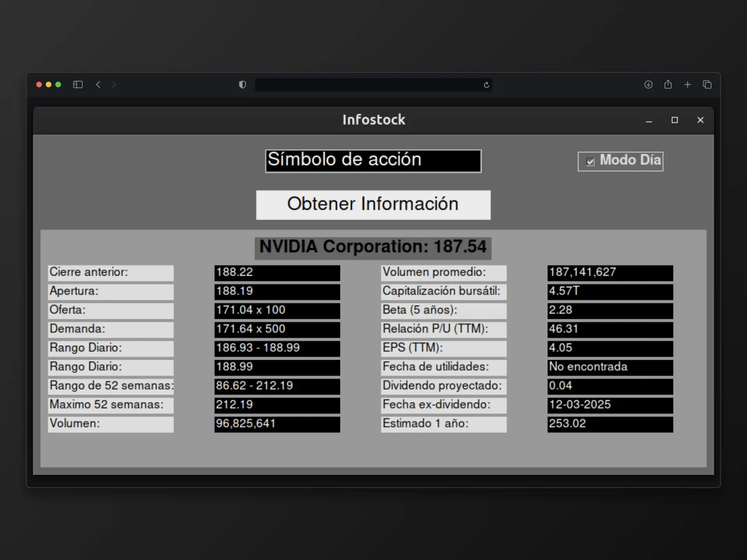This screenshot has width=747, height=560.
Task: Click the 86.62 - 212.19 value
Action: click(x=277, y=387)
